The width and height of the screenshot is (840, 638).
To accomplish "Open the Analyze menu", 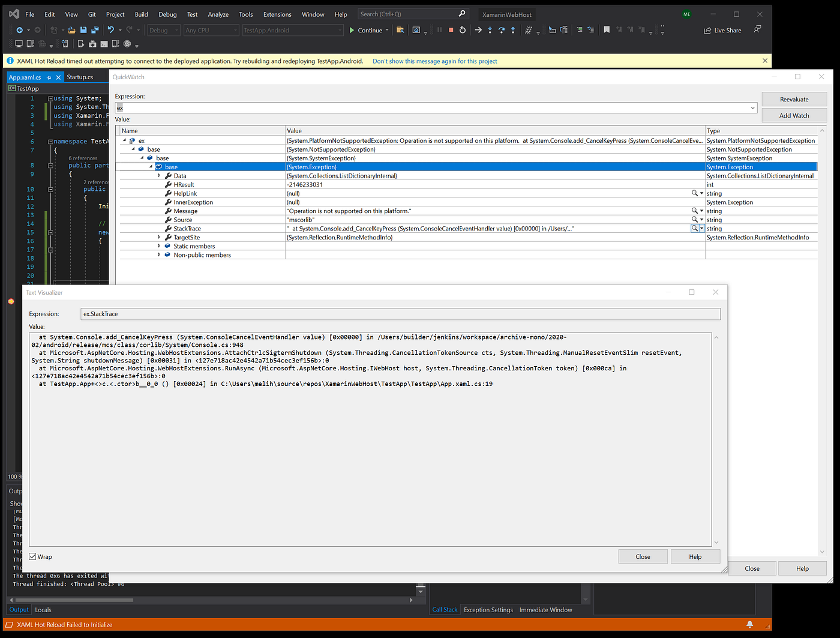I will click(218, 14).
